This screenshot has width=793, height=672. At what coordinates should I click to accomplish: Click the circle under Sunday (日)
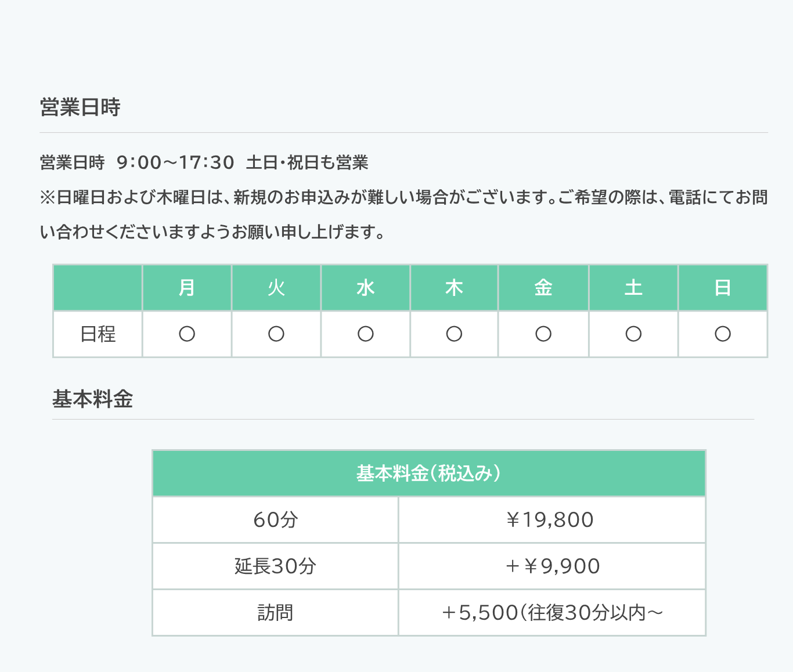tap(723, 334)
